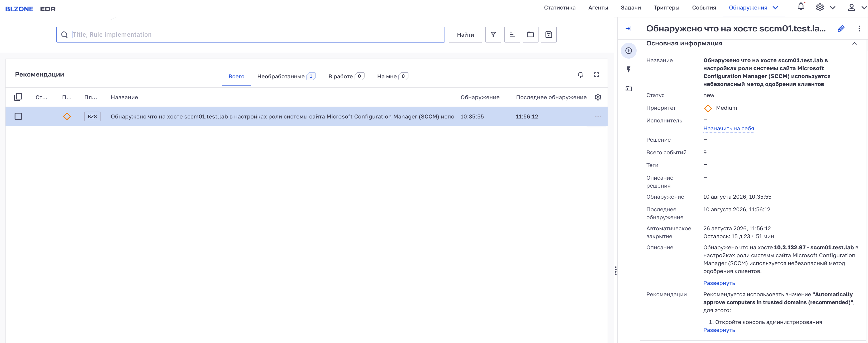Click the Medium priority diamond in row
The height and width of the screenshot is (343, 868).
(x=67, y=117)
